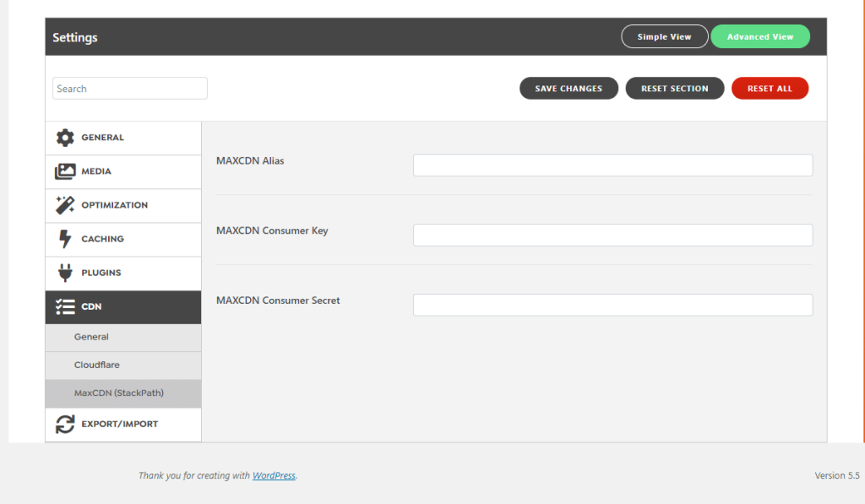Click the Export/Import sync arrows icon
This screenshot has height=504, width=865.
click(65, 424)
